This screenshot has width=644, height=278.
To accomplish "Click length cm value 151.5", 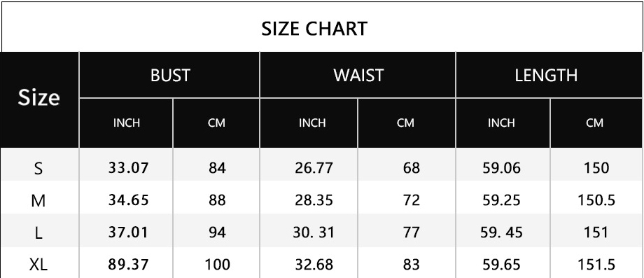I will [x=596, y=265].
